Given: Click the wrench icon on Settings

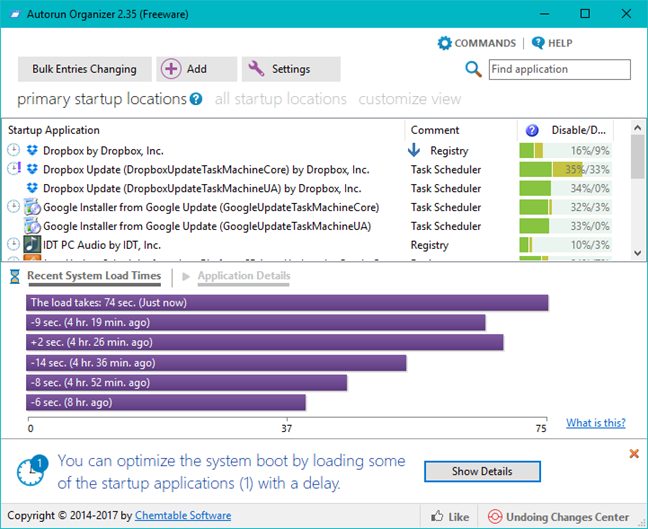Looking at the screenshot, I should [256, 69].
